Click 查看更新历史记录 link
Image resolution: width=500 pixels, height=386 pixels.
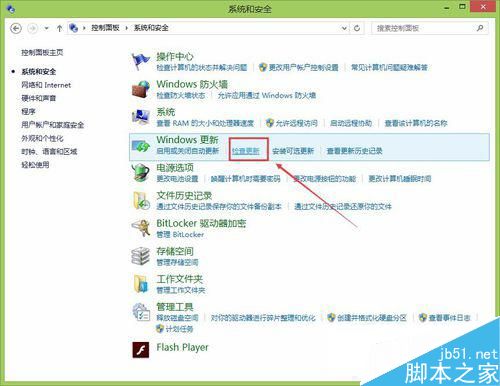click(354, 151)
